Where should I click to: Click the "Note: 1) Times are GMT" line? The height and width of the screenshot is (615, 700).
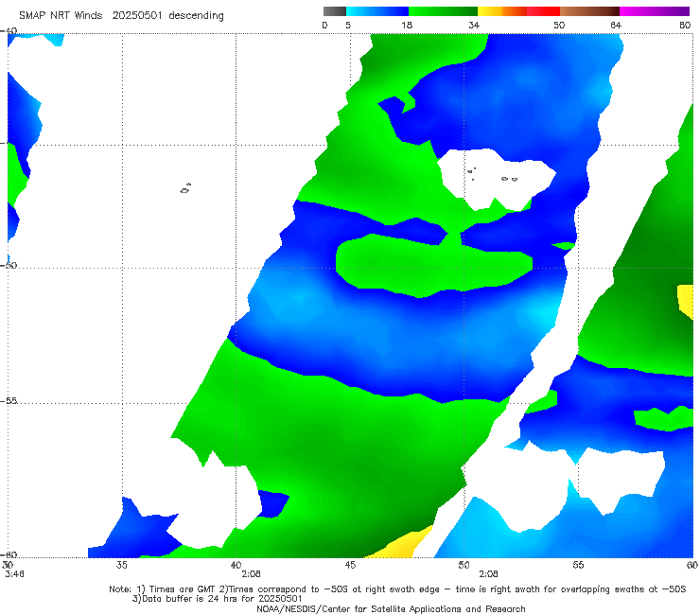(397, 589)
